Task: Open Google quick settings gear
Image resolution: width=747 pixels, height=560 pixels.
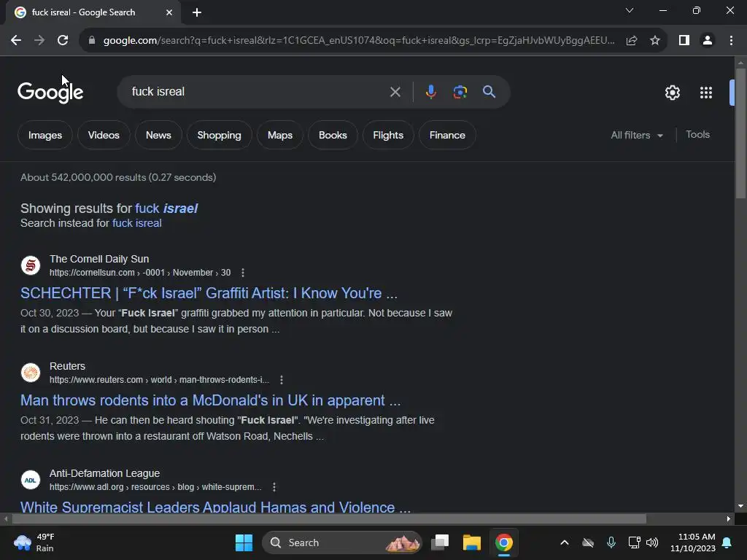Action: coord(672,93)
